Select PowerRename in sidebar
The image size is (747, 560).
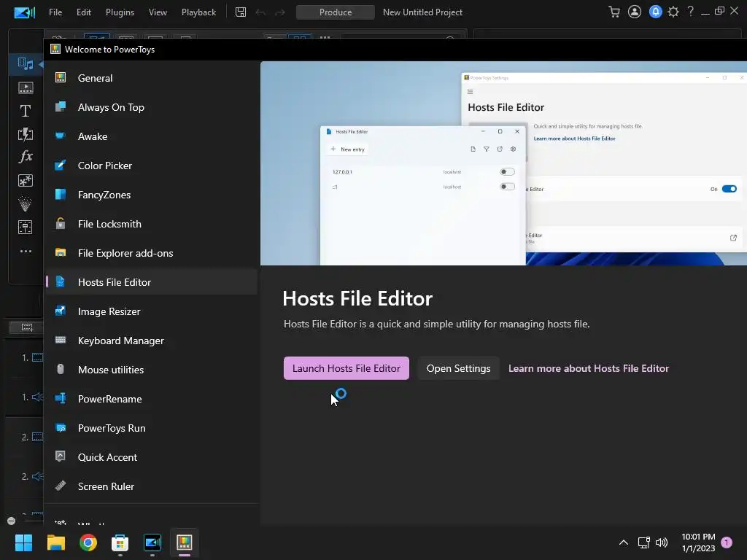point(152,399)
